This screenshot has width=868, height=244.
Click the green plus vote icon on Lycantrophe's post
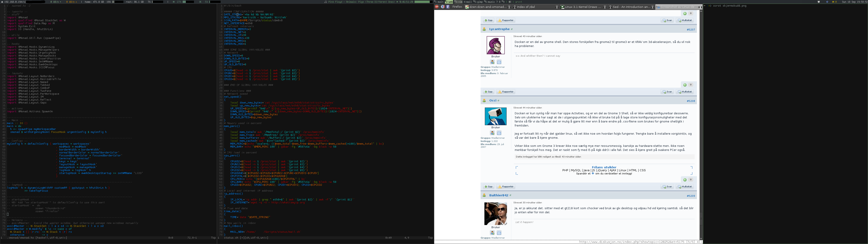pos(685,85)
